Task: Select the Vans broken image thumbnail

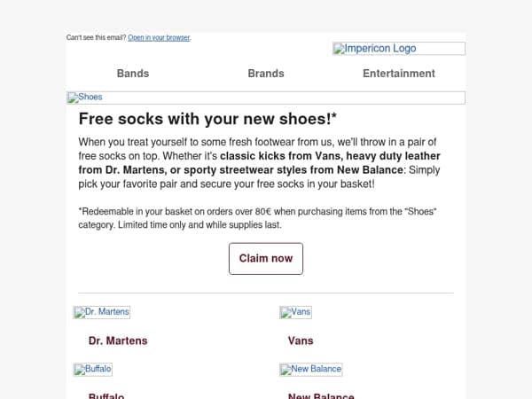Action: (295, 312)
